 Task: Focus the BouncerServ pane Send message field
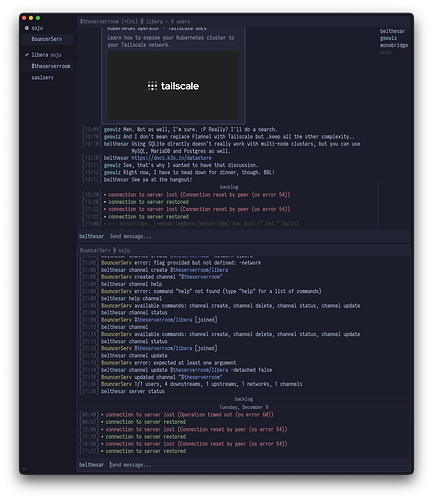259,465
